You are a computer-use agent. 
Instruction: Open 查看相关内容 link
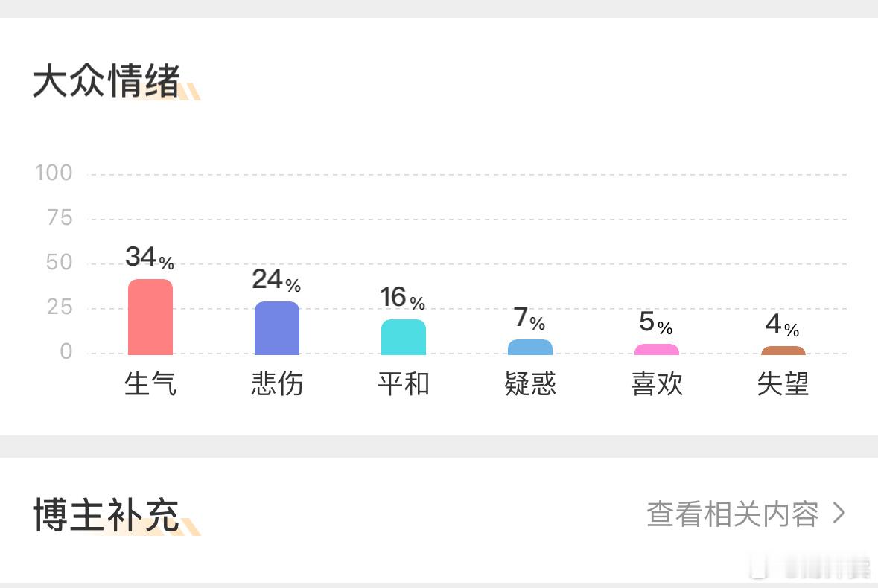tap(733, 514)
